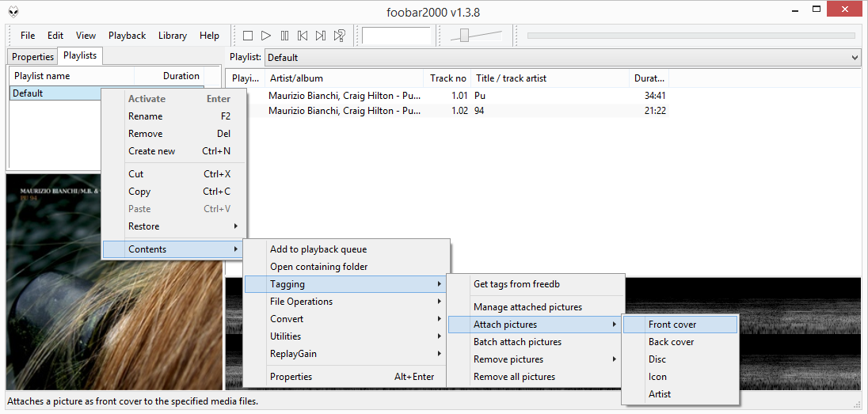Click the random playback button
This screenshot has height=414, width=868.
click(x=339, y=36)
